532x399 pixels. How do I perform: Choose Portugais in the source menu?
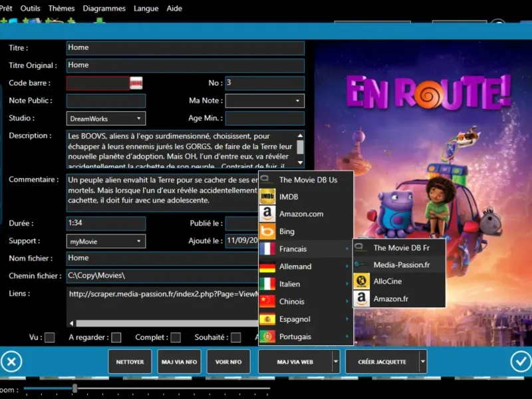306,336
